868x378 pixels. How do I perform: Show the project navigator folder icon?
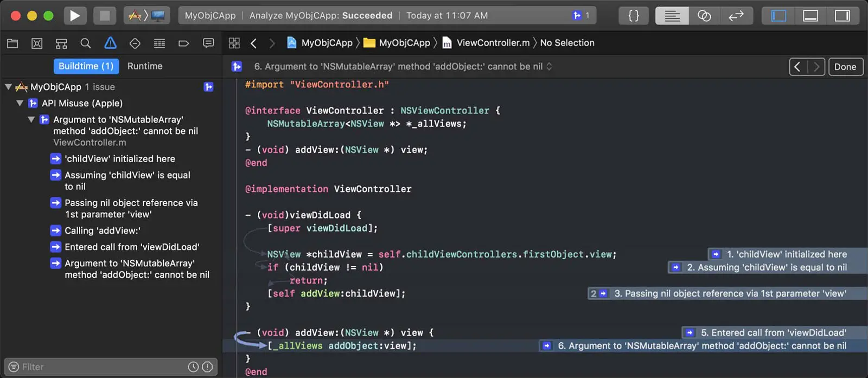click(12, 43)
